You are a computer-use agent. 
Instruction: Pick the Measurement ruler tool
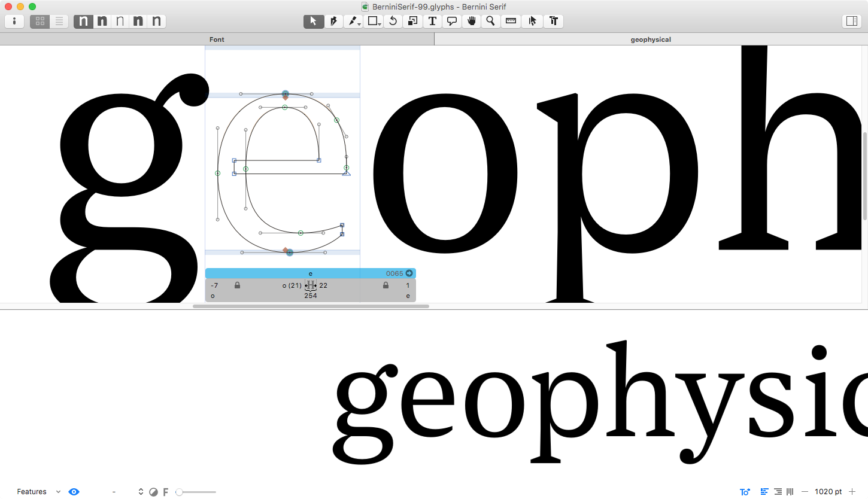tap(511, 22)
